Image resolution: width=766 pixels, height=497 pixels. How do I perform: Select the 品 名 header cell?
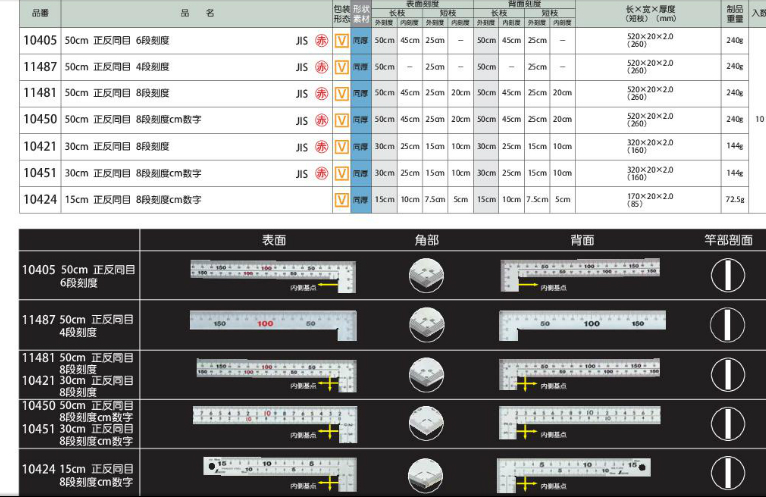point(197,13)
